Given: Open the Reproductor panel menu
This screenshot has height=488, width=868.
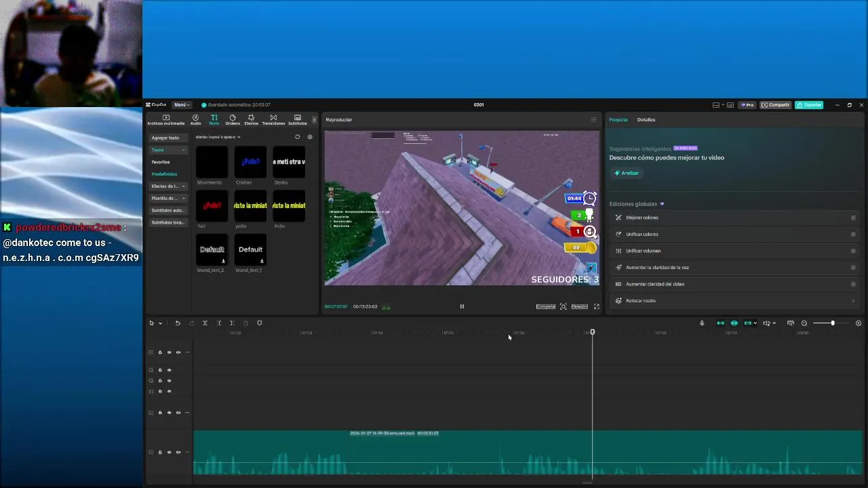Looking at the screenshot, I should coord(593,120).
